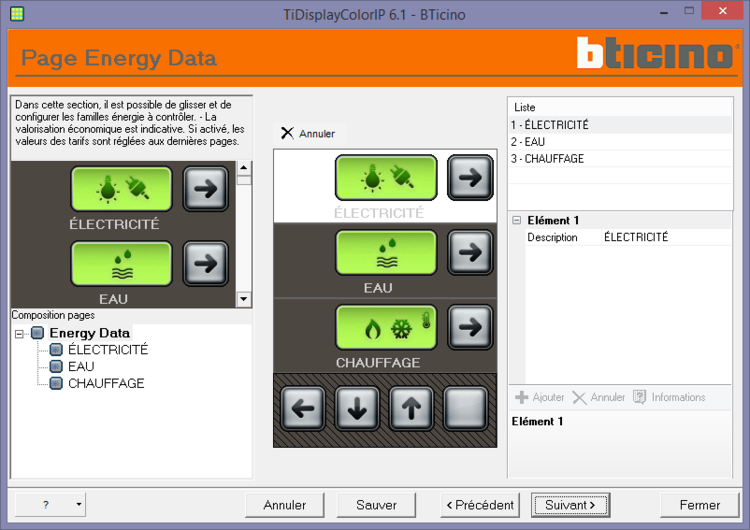Select the CHAUFFAGE flame and snowflake tile
Viewport: 750px width, 530px height.
pyautogui.click(x=386, y=327)
